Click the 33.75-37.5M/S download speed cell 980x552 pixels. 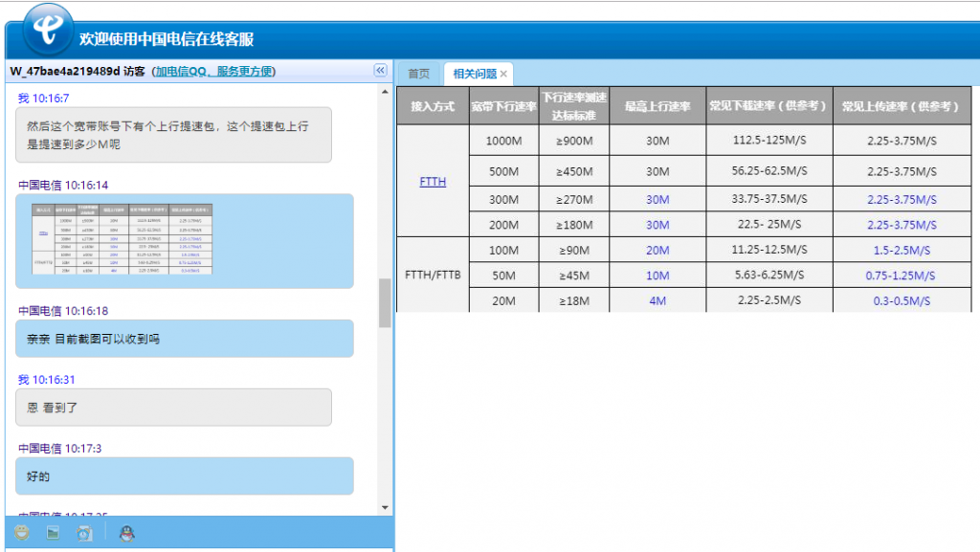coord(769,199)
